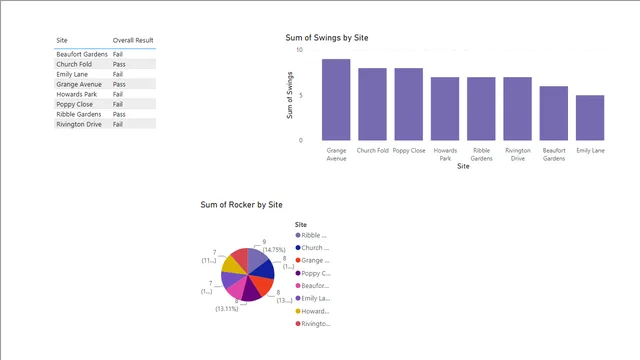Select the Howards Park table row
This screenshot has height=360, width=640.
[x=105, y=94]
